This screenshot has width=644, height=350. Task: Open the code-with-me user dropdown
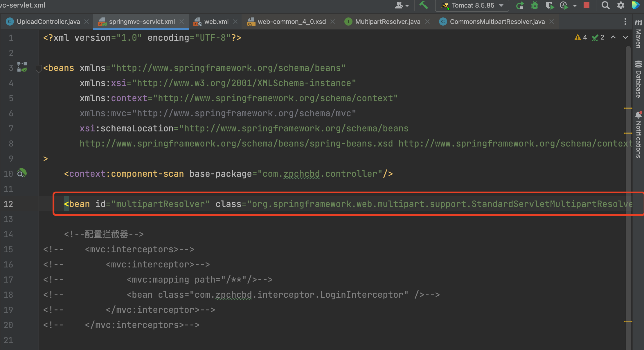(402, 5)
